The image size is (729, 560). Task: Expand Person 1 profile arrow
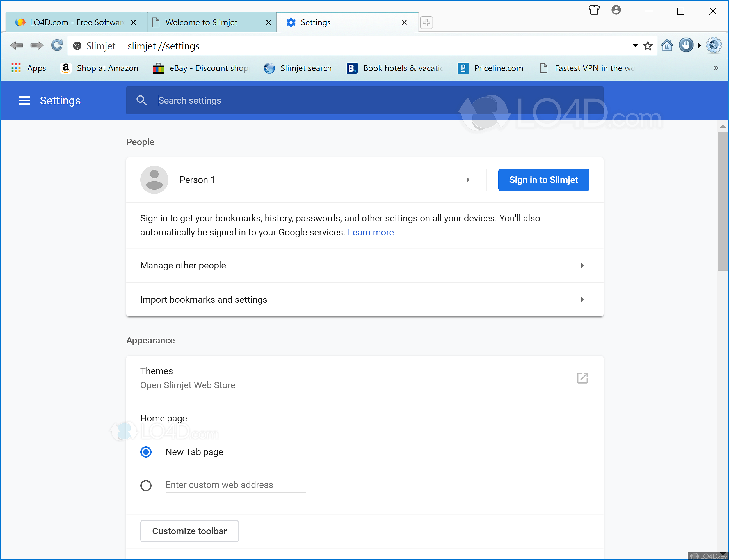tap(468, 180)
